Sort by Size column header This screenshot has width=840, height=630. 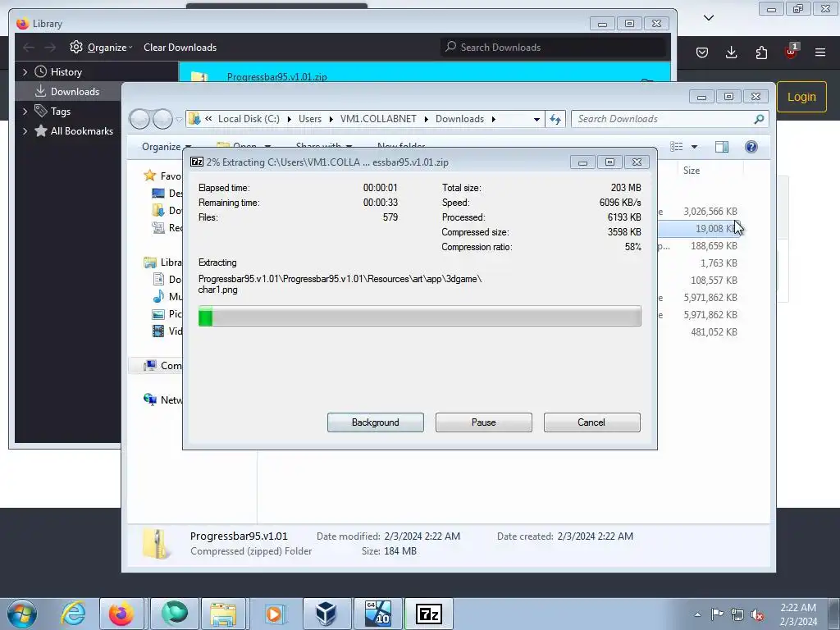691,171
